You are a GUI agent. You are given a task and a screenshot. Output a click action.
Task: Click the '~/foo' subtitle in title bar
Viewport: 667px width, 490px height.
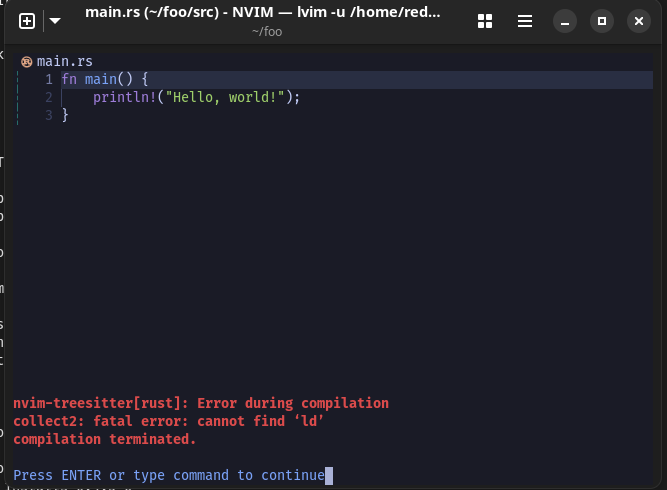coord(267,32)
